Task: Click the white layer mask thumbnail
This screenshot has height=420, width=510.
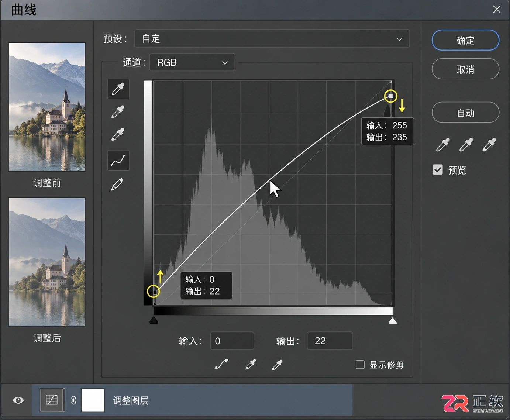Action: coord(93,400)
